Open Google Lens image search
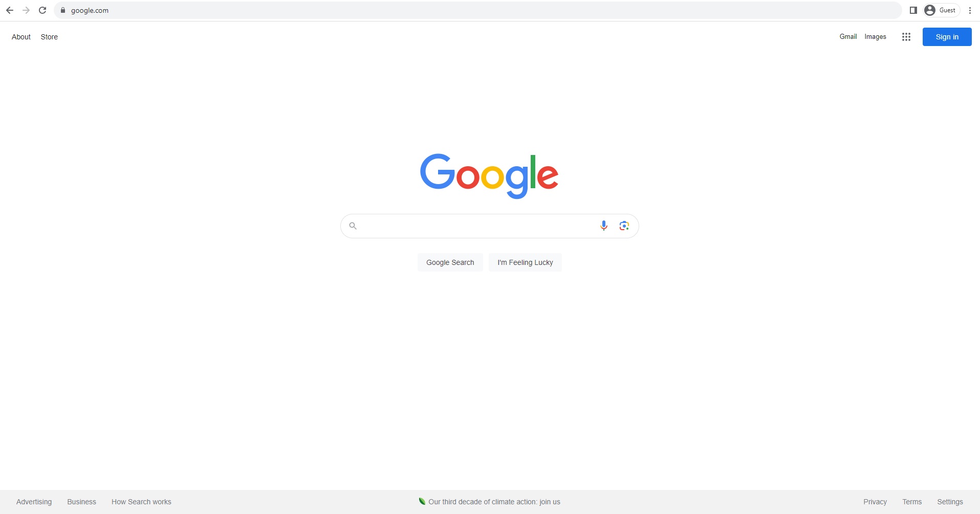Viewport: 980px width, 514px height. point(624,226)
